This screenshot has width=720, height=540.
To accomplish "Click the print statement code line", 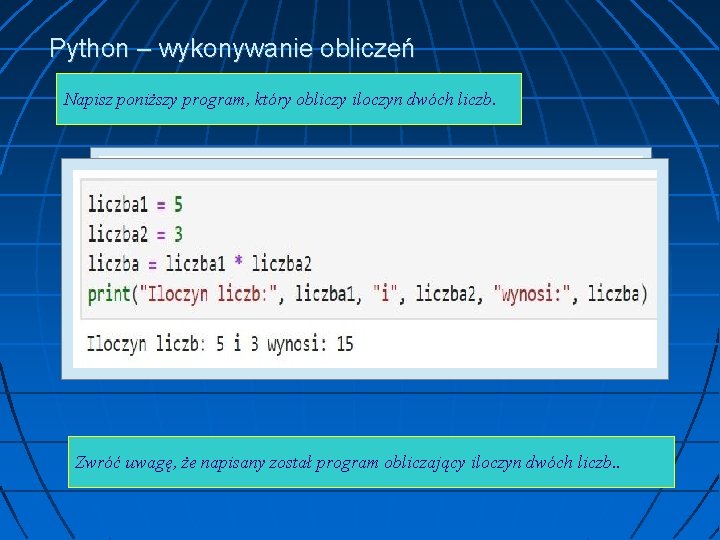I will (x=368, y=294).
